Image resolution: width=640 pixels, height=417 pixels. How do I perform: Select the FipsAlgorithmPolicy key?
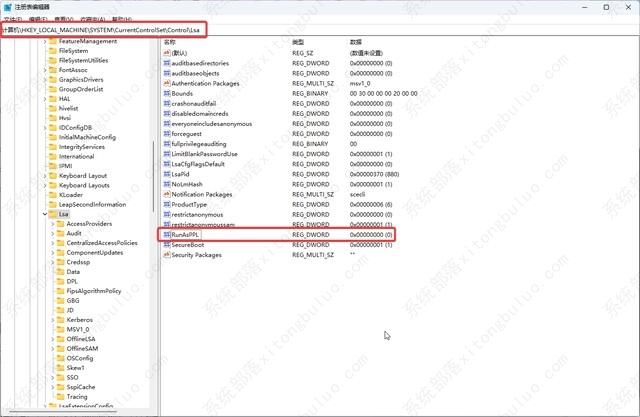pos(94,291)
